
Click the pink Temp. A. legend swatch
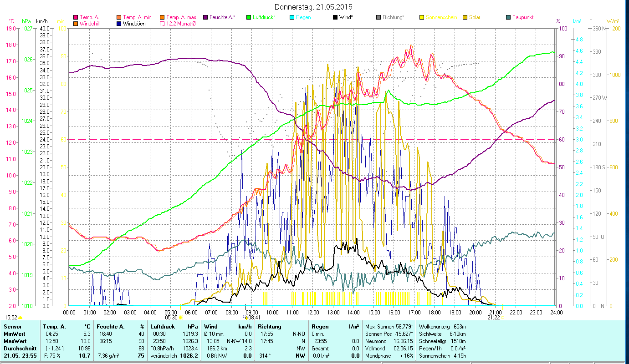76,17
